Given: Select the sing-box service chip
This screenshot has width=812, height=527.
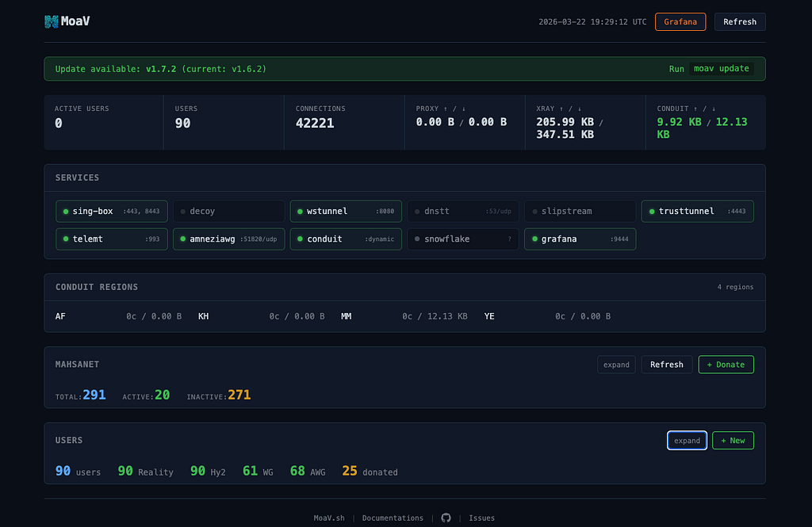Looking at the screenshot, I should (x=112, y=212).
